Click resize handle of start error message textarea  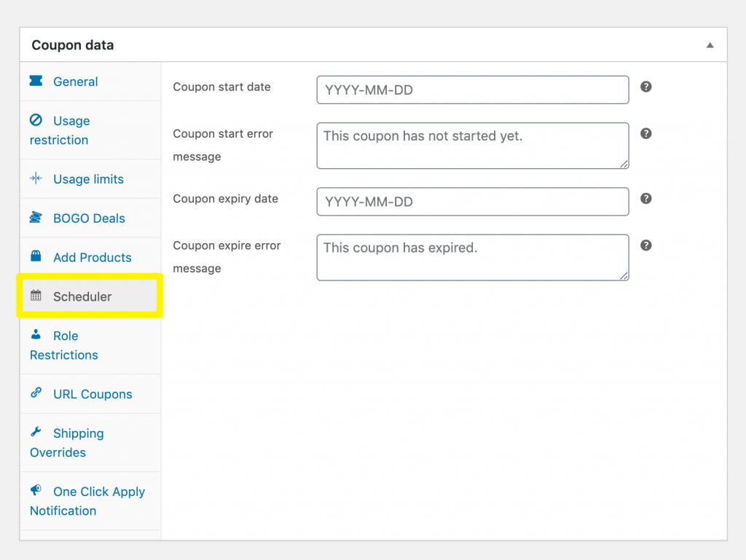coord(624,164)
